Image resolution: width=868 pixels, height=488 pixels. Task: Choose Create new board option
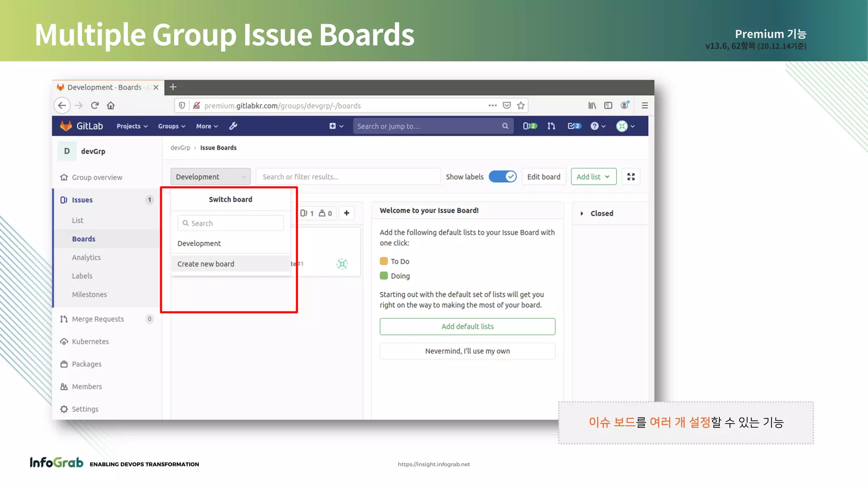click(x=231, y=264)
